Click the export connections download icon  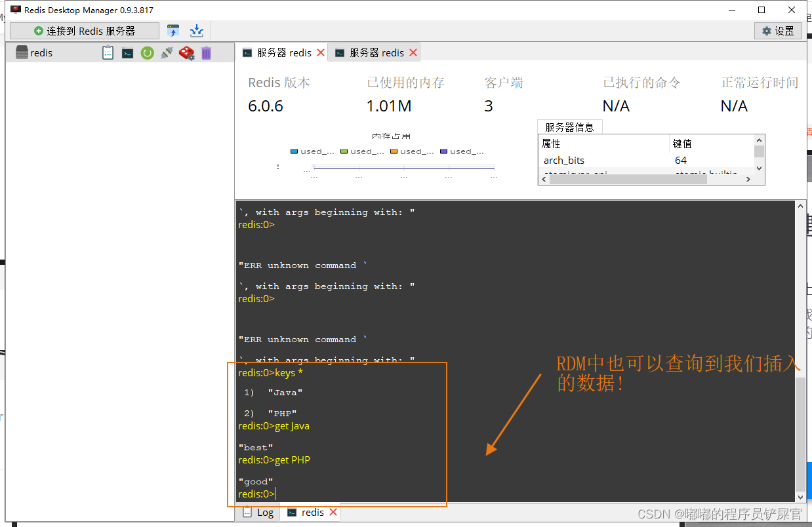click(196, 31)
